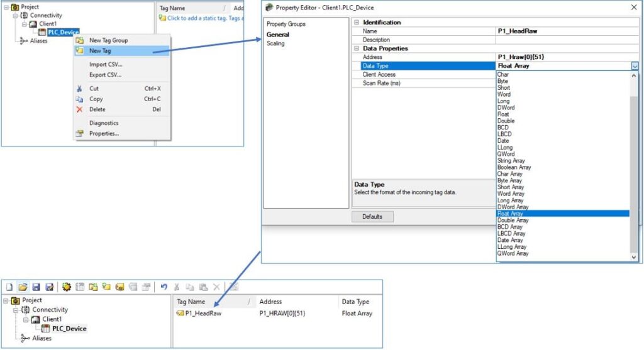Viewport: 644px width, 350px height.
Task: Click the gear icon in the toolbar
Action: pos(67,287)
